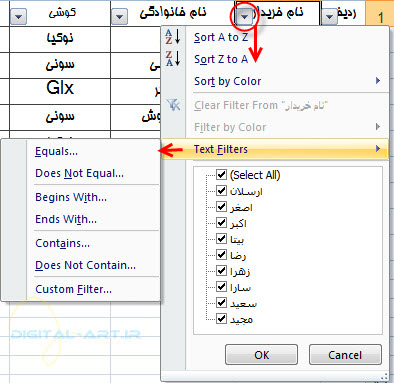Select row header 1
The height and width of the screenshot is (383, 394).
[x=380, y=13]
